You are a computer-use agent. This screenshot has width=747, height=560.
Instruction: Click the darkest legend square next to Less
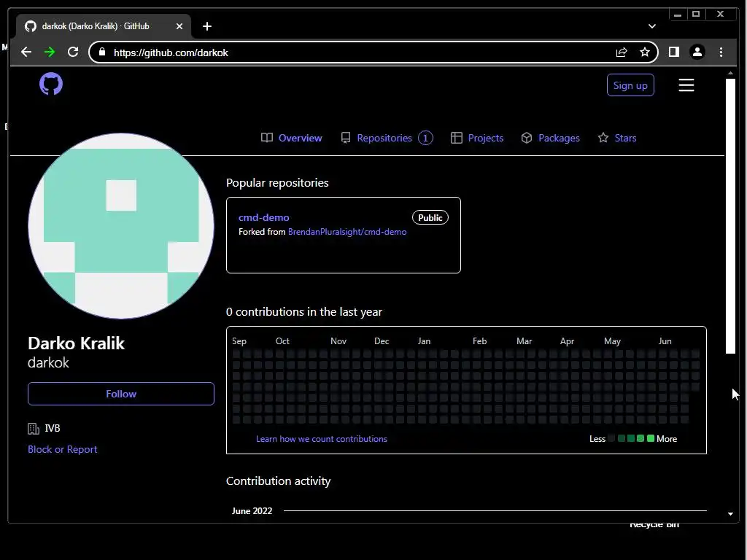click(612, 438)
